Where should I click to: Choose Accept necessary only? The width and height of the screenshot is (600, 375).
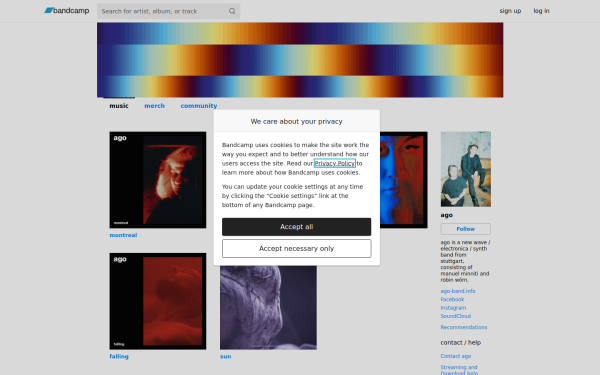point(296,249)
